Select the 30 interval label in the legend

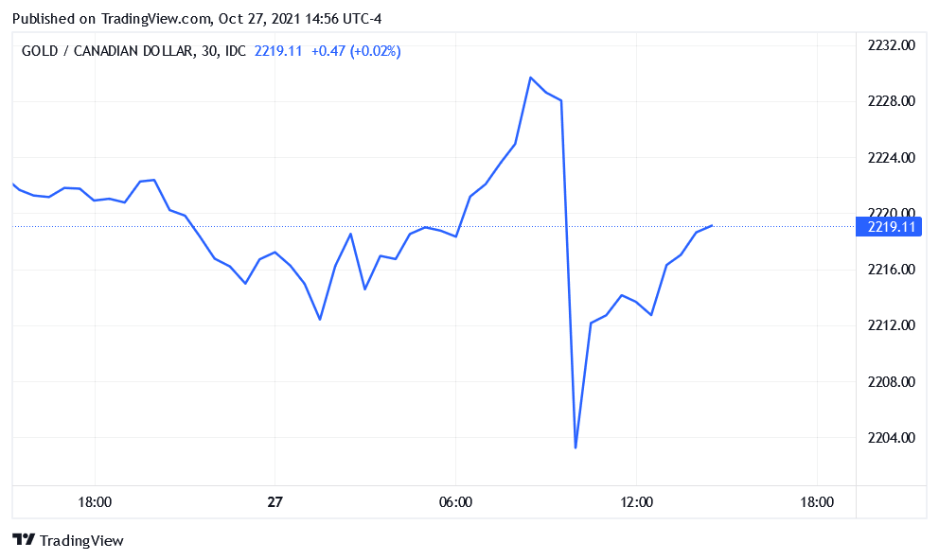[205, 51]
